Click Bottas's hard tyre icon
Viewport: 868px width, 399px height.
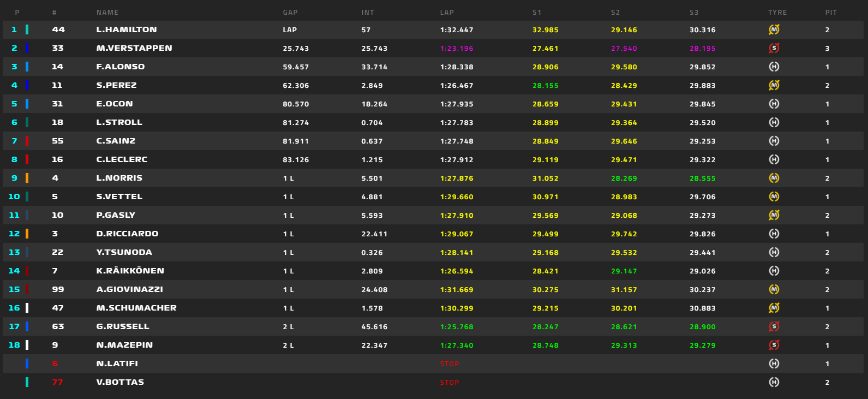click(774, 382)
